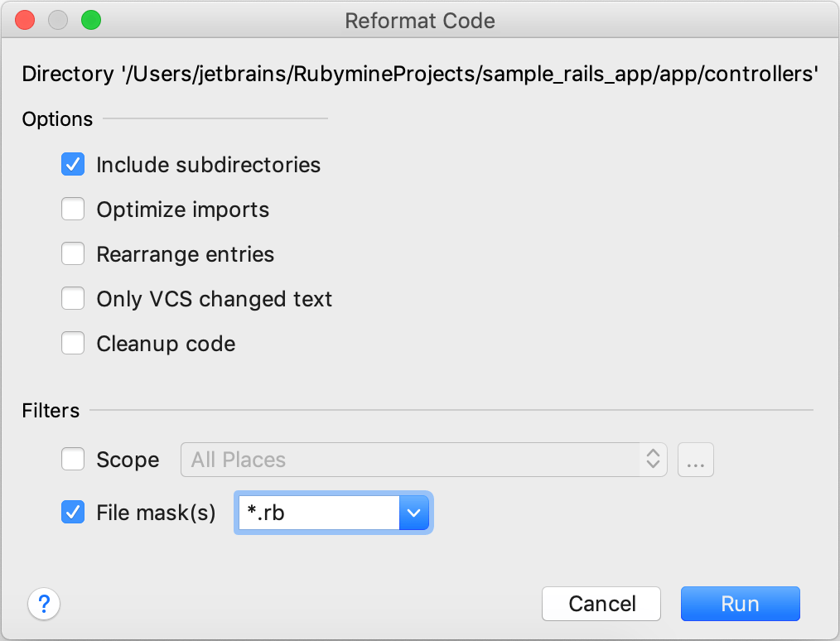Open the file mask dropdown arrow
The image size is (840, 641).
pos(414,512)
